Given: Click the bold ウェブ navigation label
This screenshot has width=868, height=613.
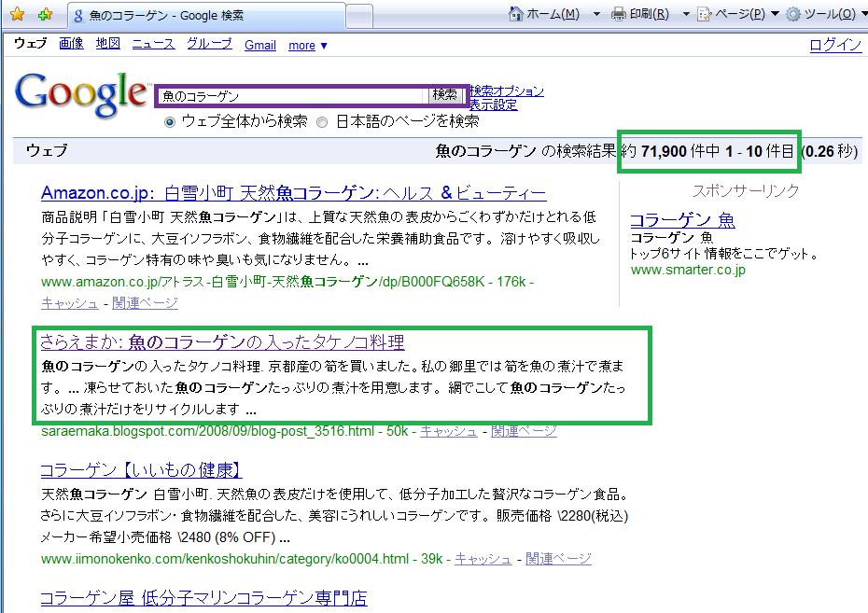Looking at the screenshot, I should [x=31, y=43].
